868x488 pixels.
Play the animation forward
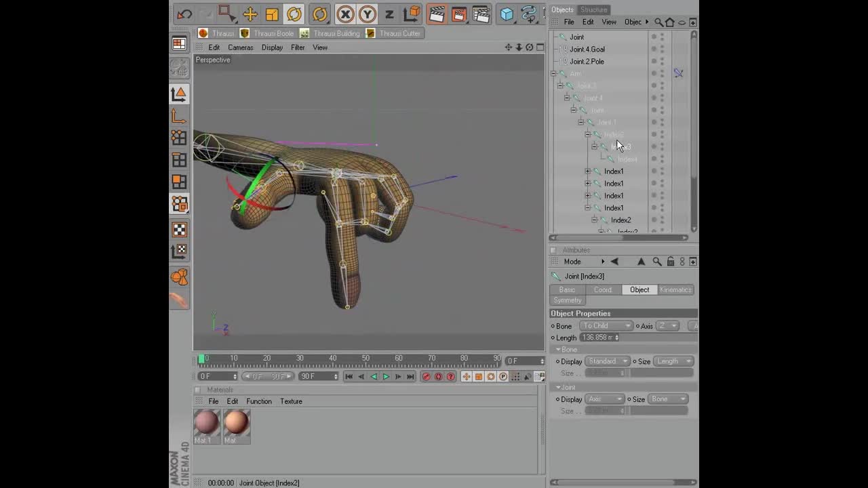click(x=386, y=377)
